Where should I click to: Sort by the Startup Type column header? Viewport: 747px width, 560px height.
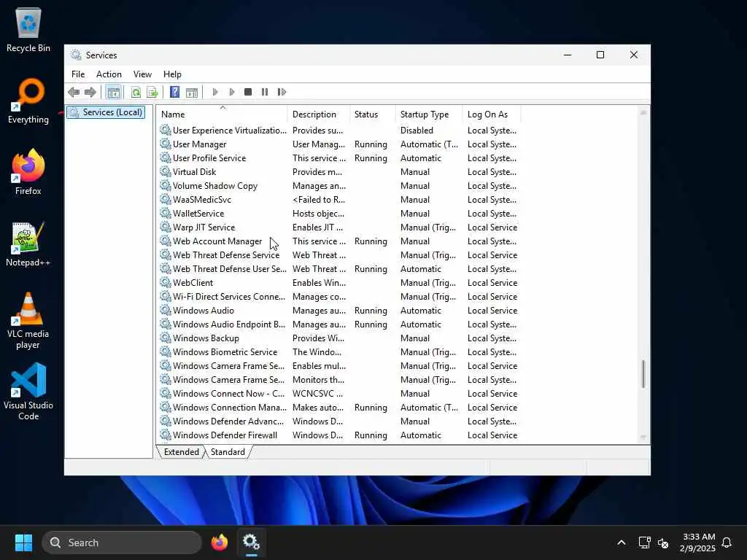click(x=429, y=114)
